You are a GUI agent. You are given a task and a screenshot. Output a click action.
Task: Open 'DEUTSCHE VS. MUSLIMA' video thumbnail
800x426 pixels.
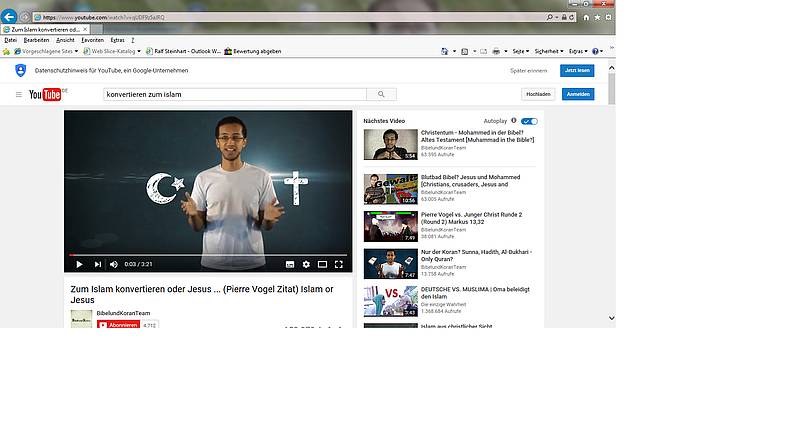[x=391, y=301]
